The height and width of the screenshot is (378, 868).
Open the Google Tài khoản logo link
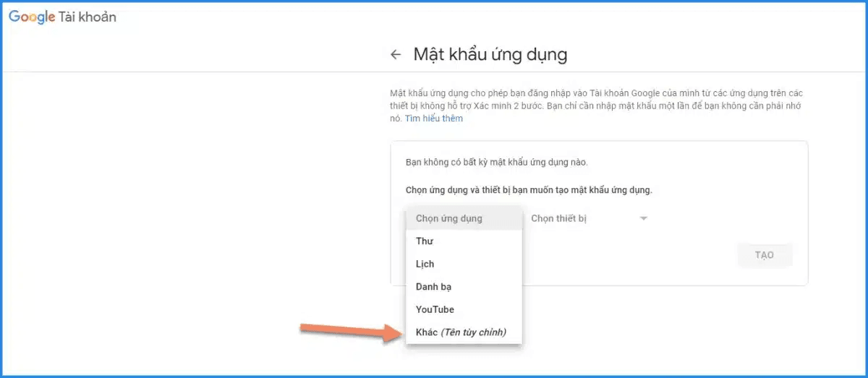tap(62, 17)
